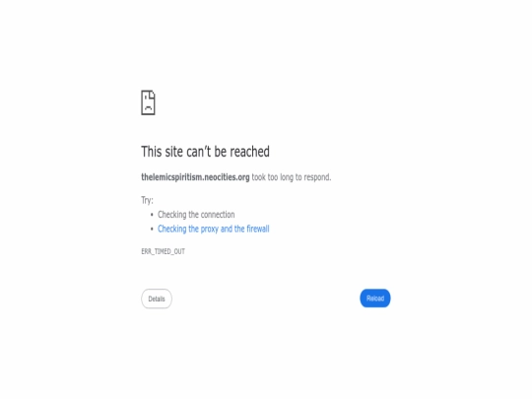The image size is (532, 399).
Task: Click the word "connection" in first suggestion
Action: (218, 215)
